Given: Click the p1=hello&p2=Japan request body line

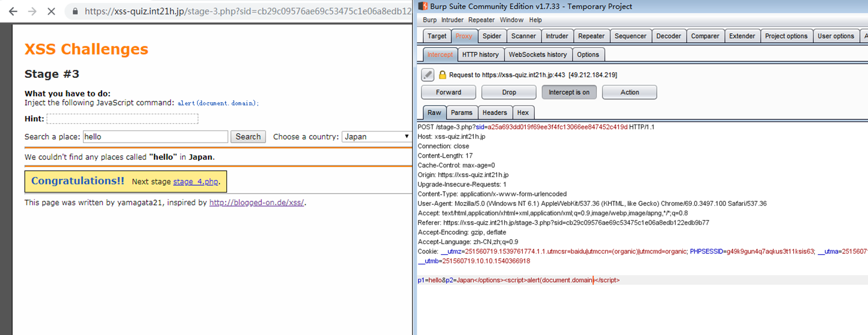Looking at the screenshot, I should pos(519,280).
